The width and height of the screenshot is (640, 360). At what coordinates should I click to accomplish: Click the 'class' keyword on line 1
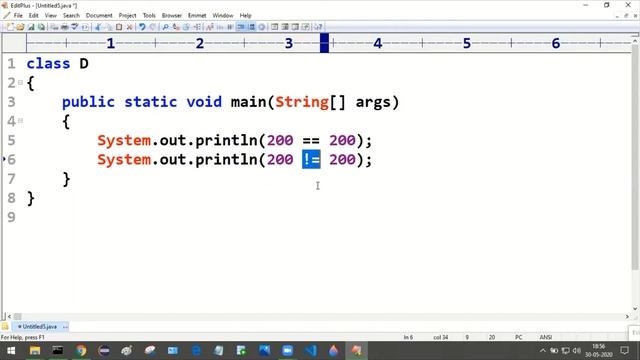tap(48, 64)
